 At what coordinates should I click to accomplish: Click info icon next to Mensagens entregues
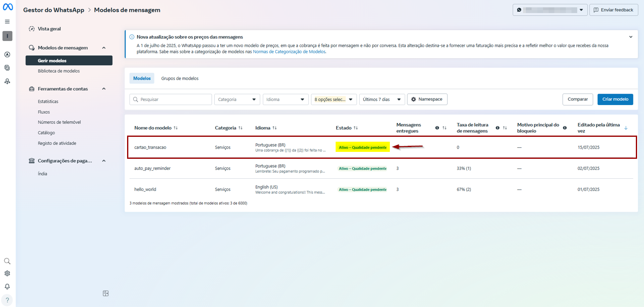pyautogui.click(x=437, y=128)
